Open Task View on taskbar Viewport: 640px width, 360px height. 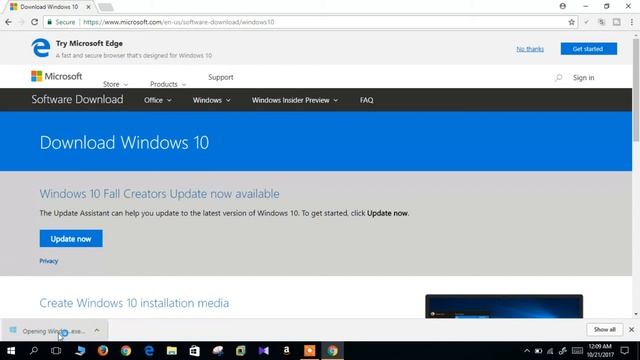click(x=56, y=351)
